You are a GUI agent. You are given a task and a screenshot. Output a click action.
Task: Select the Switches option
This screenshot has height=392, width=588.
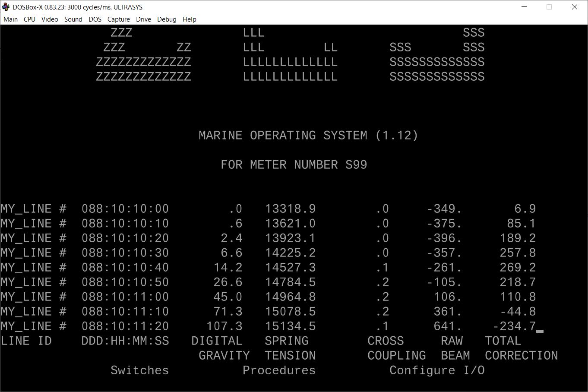pos(139,370)
